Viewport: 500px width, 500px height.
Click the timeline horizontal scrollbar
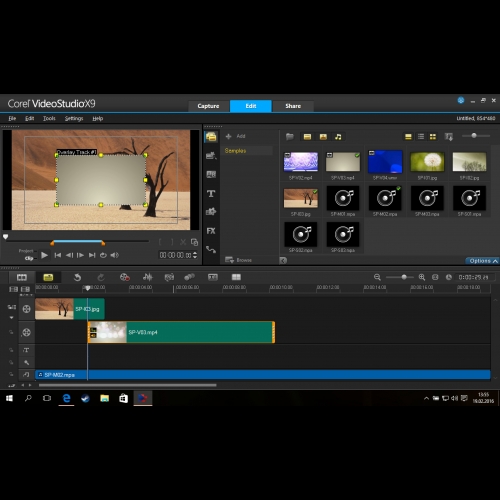click(128, 385)
